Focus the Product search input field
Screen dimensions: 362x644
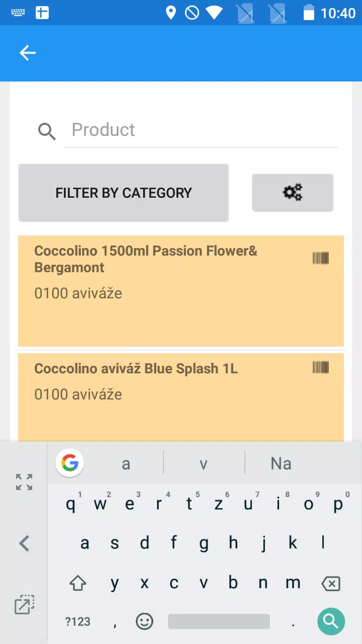pyautogui.click(x=201, y=130)
